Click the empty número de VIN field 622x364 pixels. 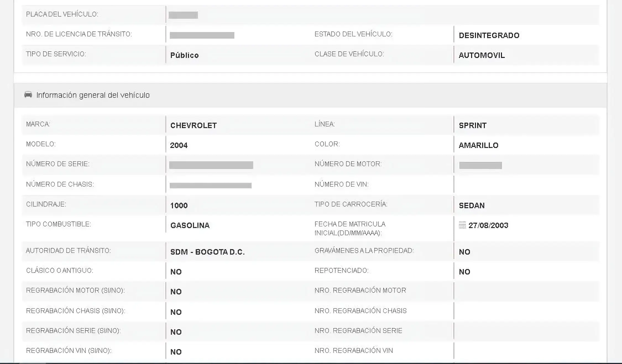point(526,184)
